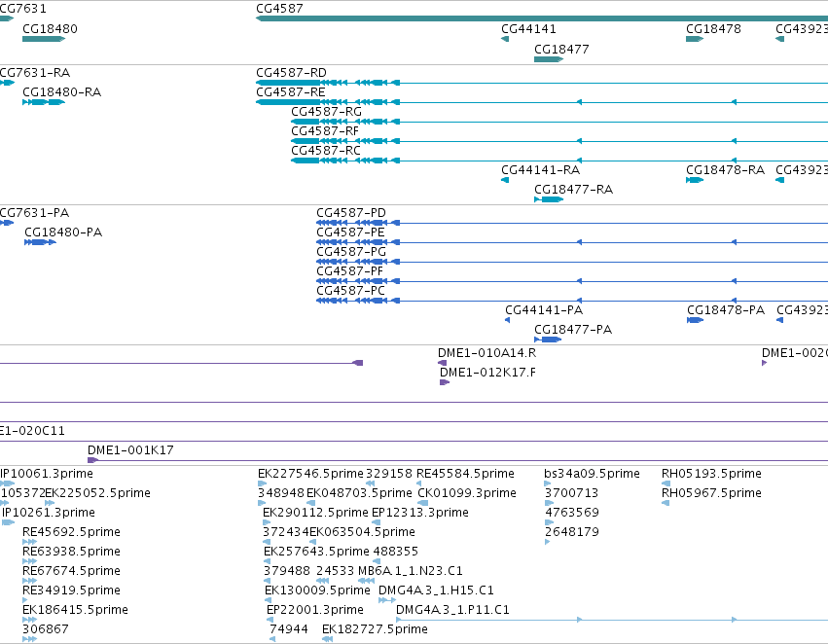Select the DME1-010A14.R clone end marker
Viewport: 828px width, 644px height.
tap(442, 363)
